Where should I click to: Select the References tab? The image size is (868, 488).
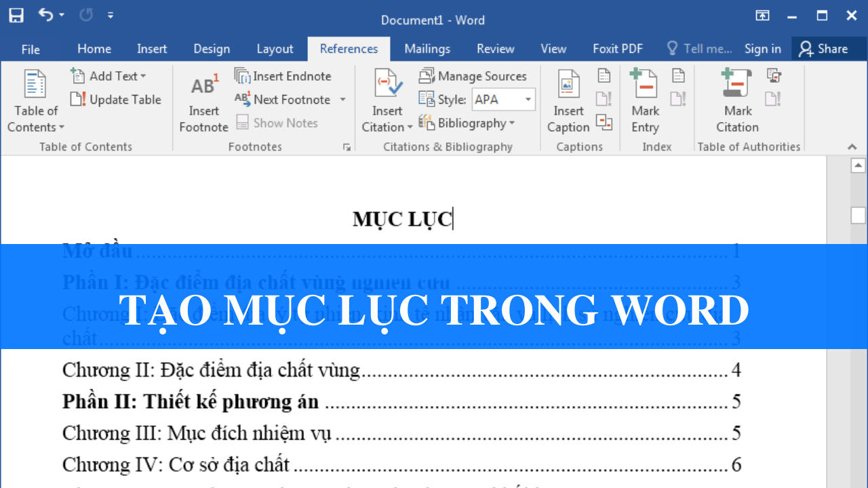pos(349,49)
